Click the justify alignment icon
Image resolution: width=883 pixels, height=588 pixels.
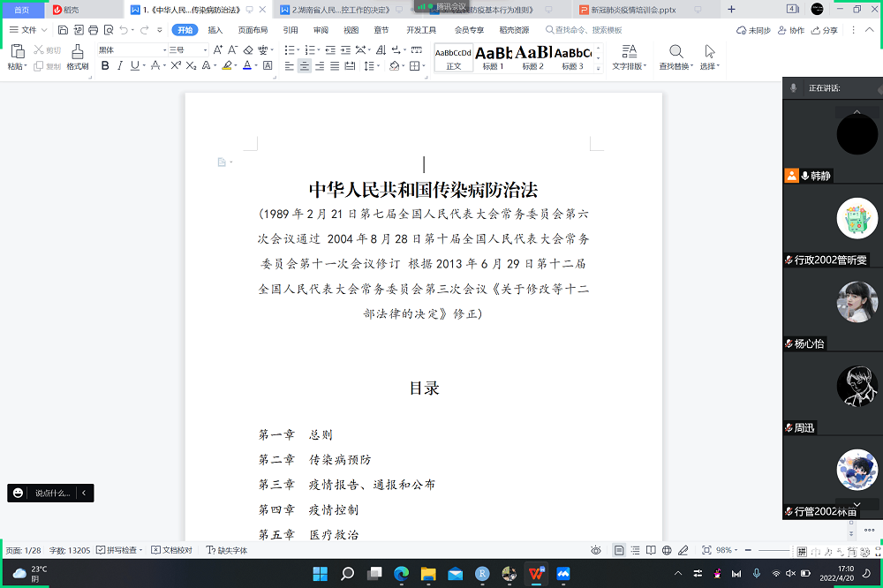click(335, 66)
